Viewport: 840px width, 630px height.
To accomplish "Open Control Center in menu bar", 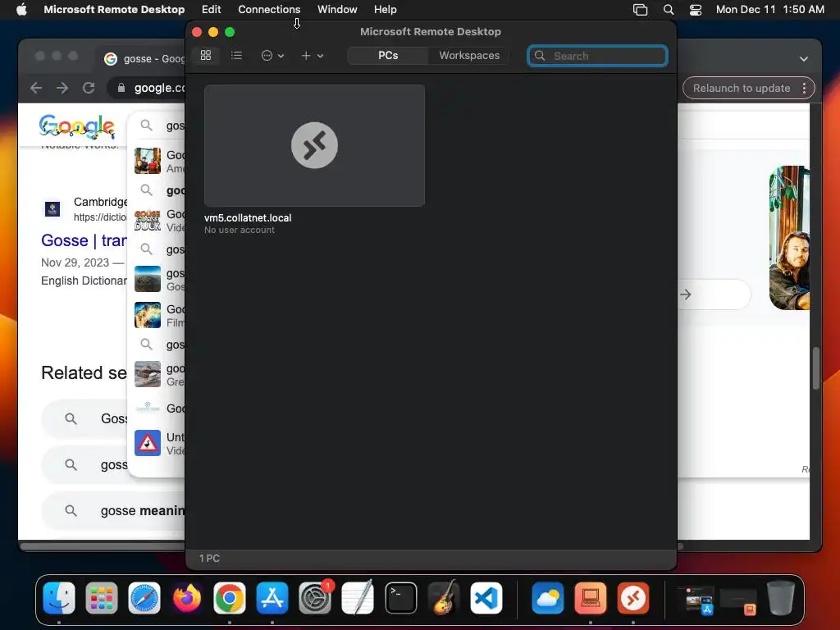I will [x=696, y=10].
